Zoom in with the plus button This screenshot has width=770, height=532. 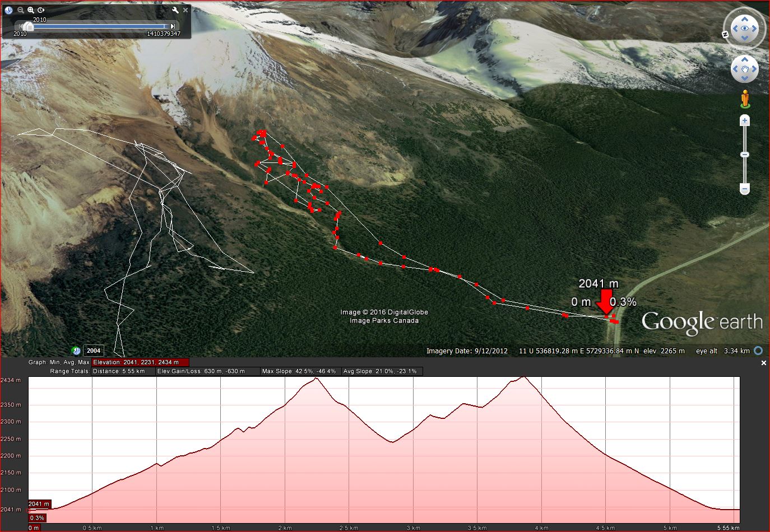click(744, 120)
